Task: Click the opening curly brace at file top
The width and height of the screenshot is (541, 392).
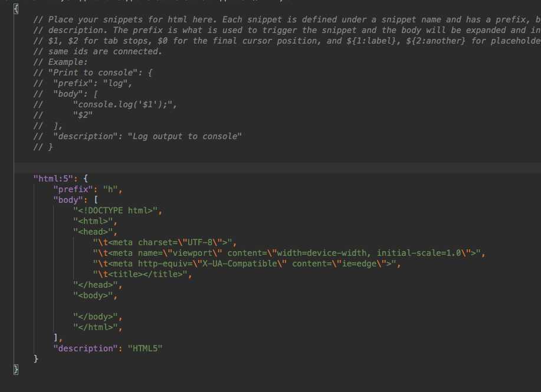Action: tap(16, 9)
